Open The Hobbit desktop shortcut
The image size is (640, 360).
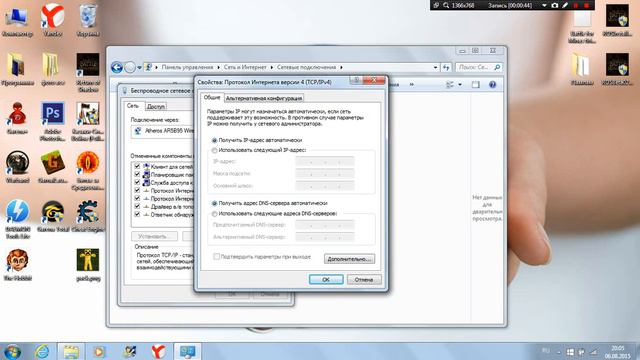(x=17, y=265)
